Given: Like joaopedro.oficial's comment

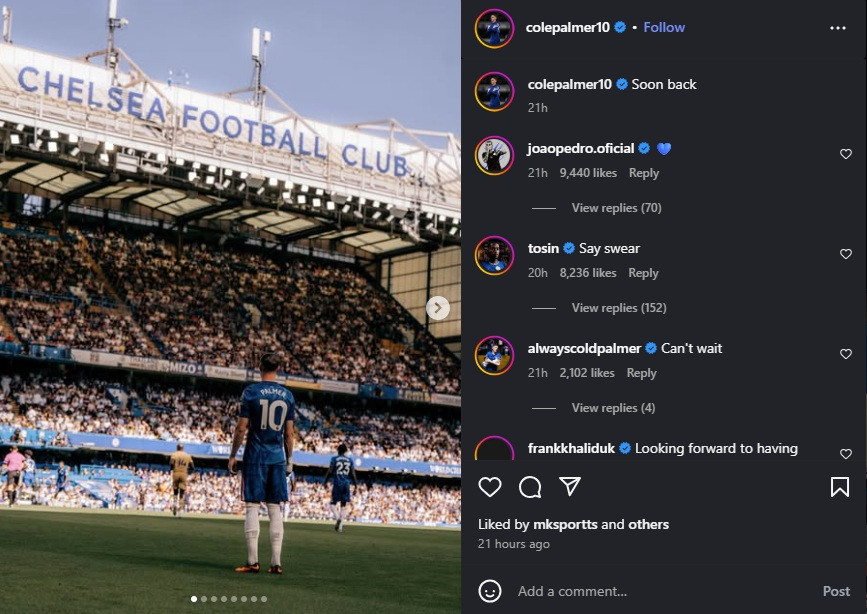Looking at the screenshot, I should coord(846,154).
